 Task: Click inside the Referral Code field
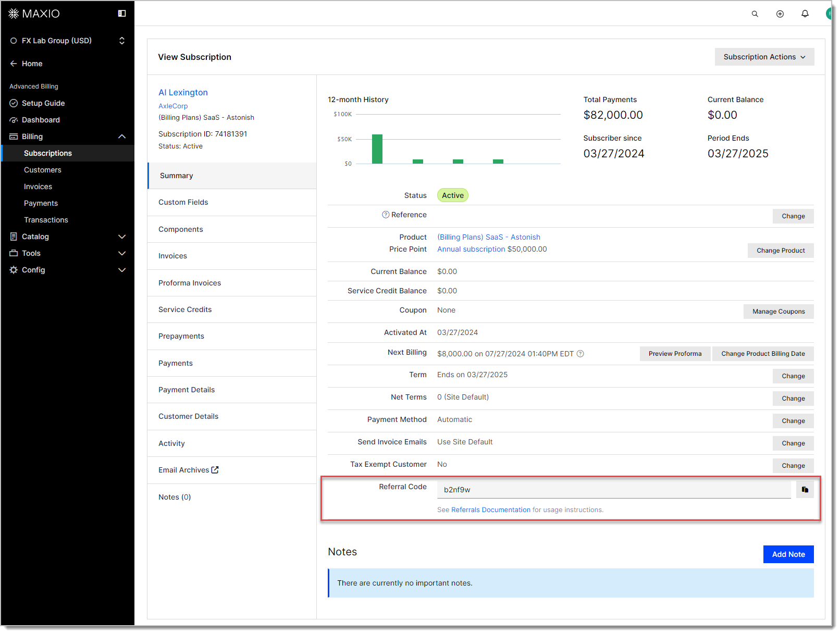click(573, 489)
